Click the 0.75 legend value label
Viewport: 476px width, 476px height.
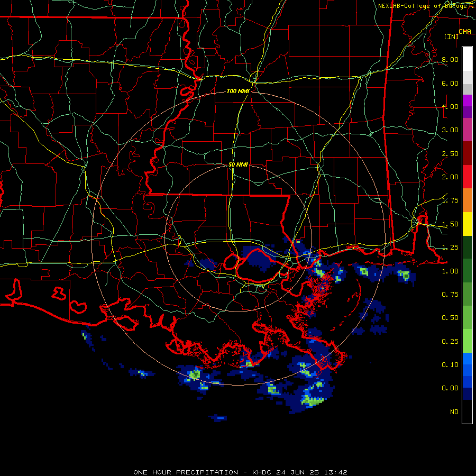pos(450,295)
